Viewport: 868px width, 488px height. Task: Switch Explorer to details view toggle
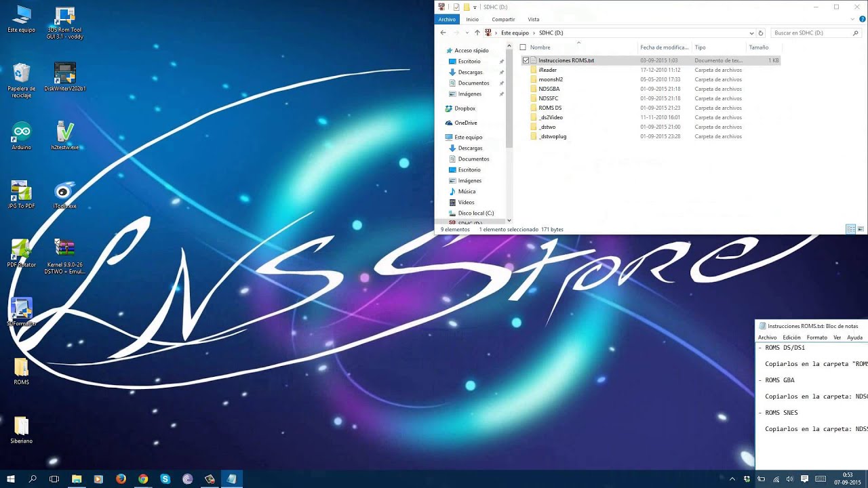pyautogui.click(x=850, y=229)
